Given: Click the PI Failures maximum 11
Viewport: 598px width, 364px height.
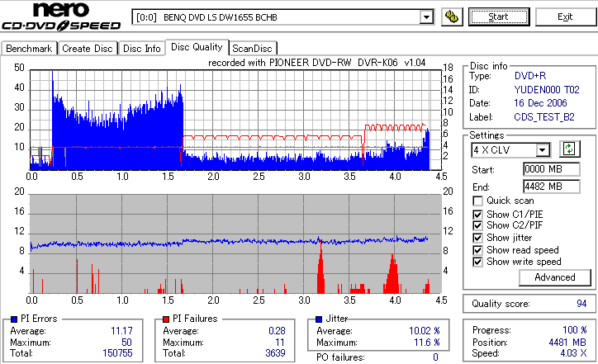Looking at the screenshot, I should point(280,343).
